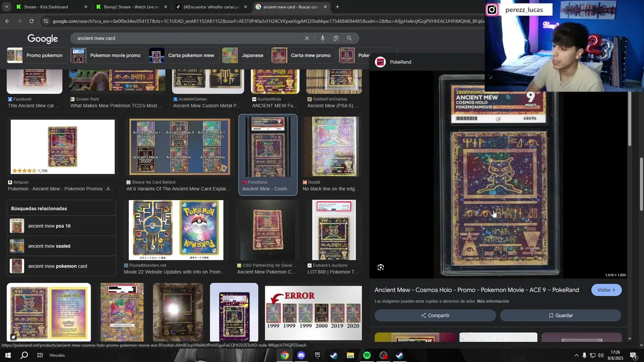Image resolution: width=644 pixels, height=362 pixels.
Task: Click the Guardar button
Action: coord(560,315)
